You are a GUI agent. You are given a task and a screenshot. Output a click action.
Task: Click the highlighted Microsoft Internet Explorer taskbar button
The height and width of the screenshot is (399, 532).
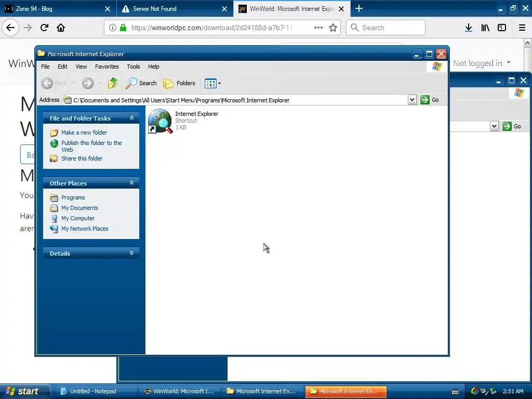(x=345, y=391)
